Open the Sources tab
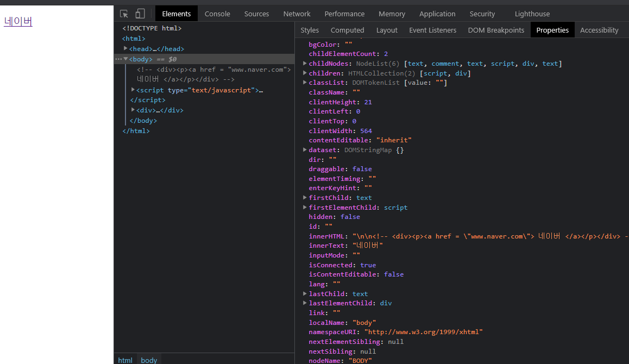Image resolution: width=629 pixels, height=364 pixels. click(x=257, y=14)
